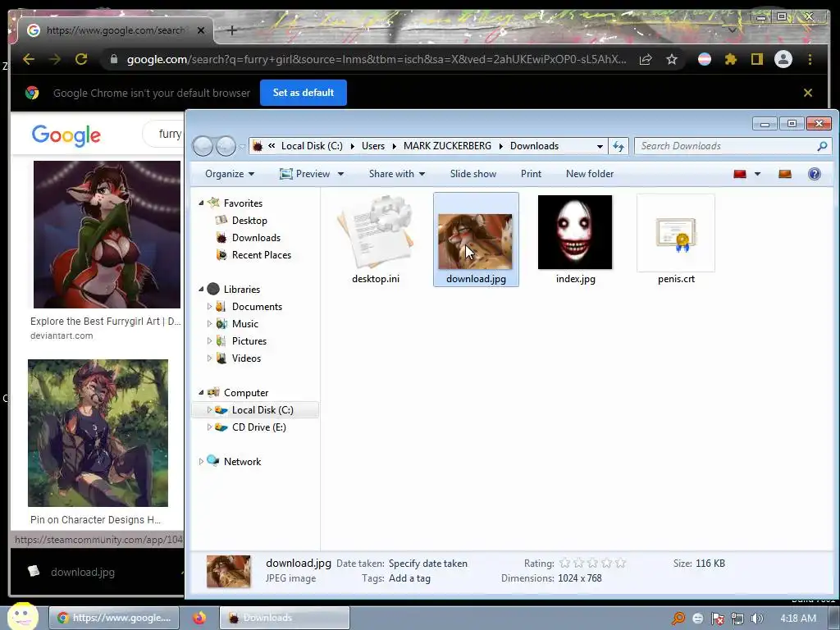The image size is (840, 630).
Task: Expand the Music library
Action: pyautogui.click(x=209, y=323)
